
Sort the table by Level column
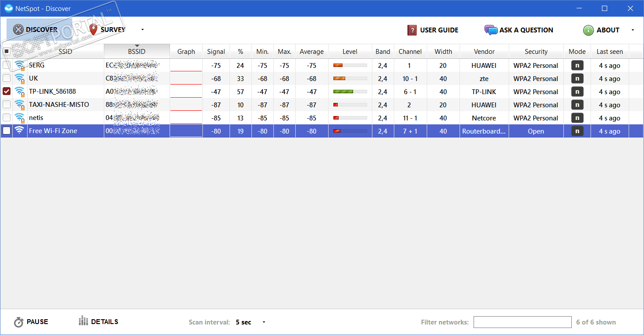[x=350, y=52]
